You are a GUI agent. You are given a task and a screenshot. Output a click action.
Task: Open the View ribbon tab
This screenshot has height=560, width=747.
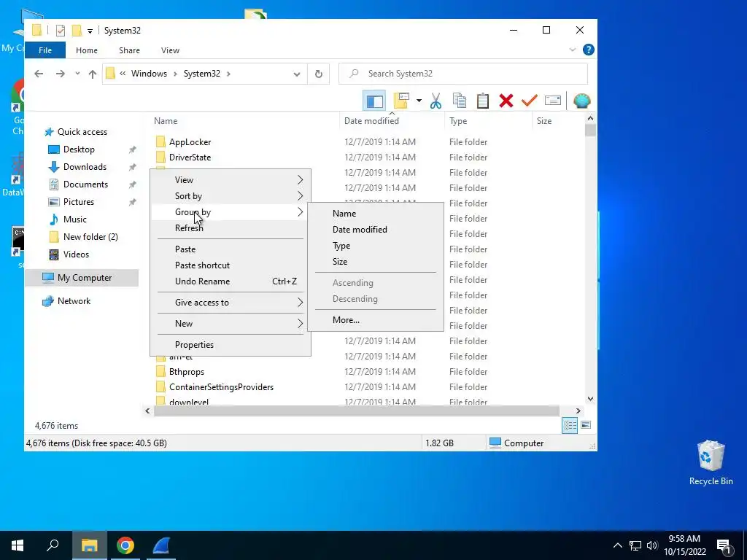pyautogui.click(x=170, y=50)
